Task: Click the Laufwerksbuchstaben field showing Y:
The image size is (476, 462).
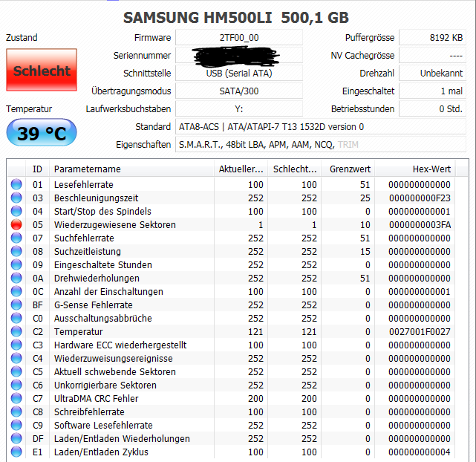Action: point(239,108)
